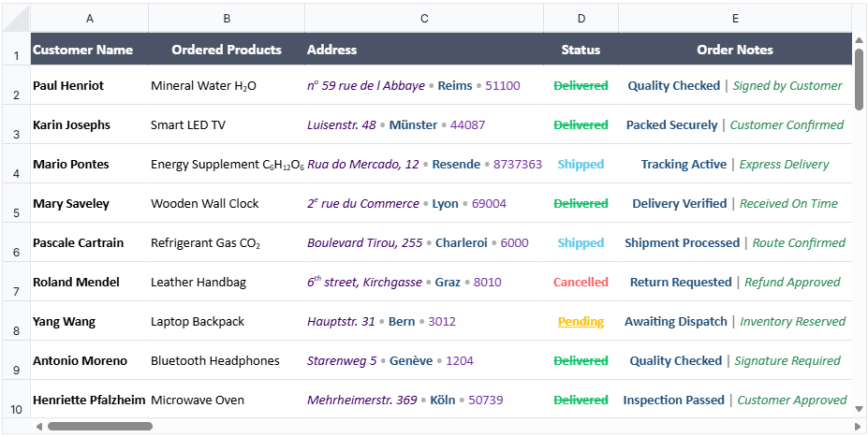Select the Lyon 69004 address cell
868x437 pixels.
[424, 203]
